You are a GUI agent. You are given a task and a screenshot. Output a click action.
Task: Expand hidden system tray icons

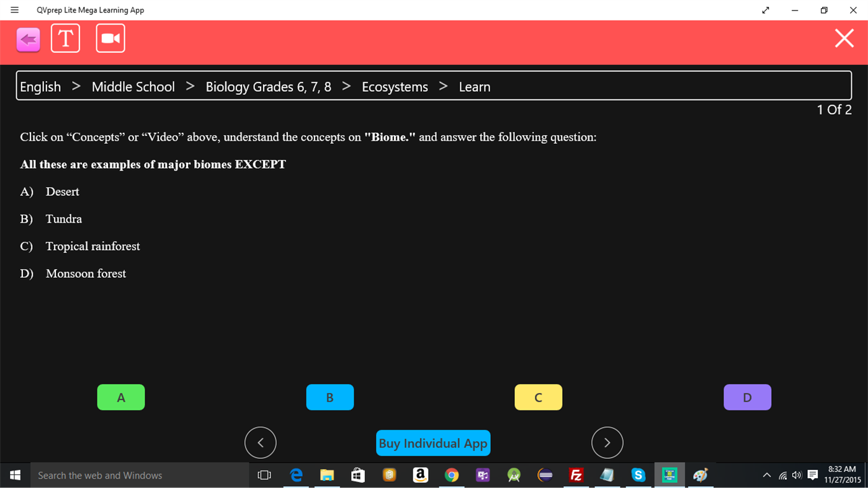[767, 475]
